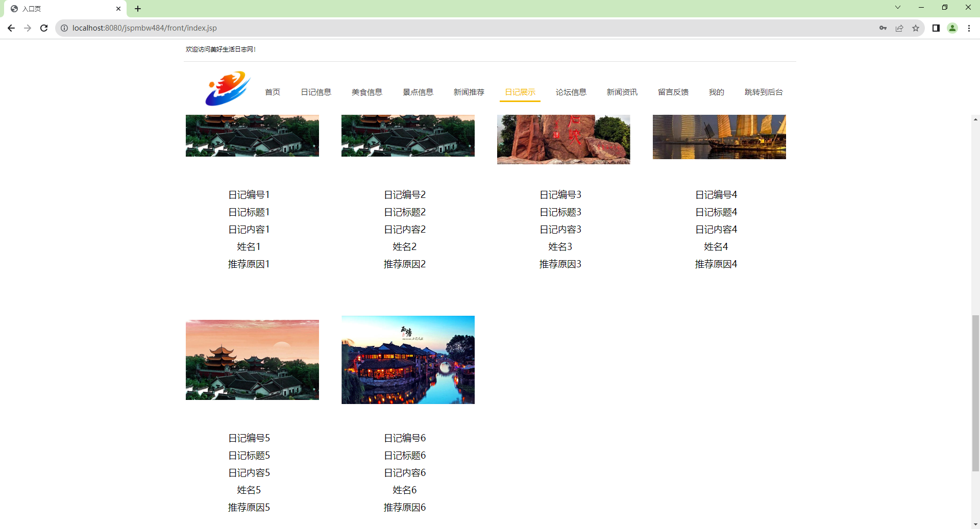The height and width of the screenshot is (529, 980).
Task: Click the browser back arrow
Action: click(11, 28)
